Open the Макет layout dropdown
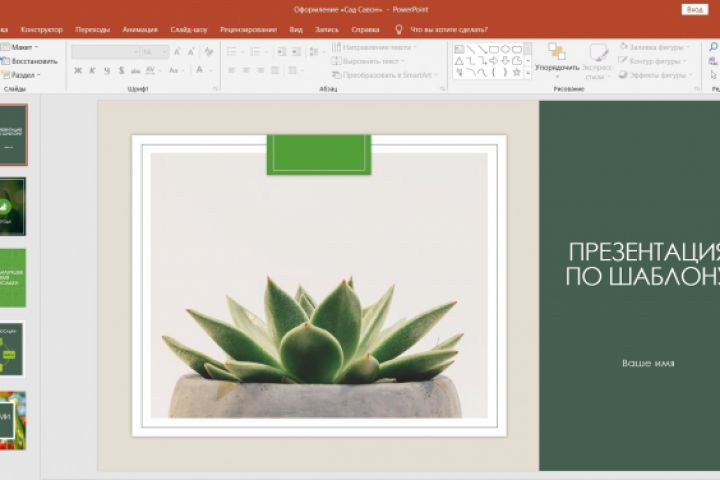Image resolution: width=720 pixels, height=480 pixels. (24, 47)
